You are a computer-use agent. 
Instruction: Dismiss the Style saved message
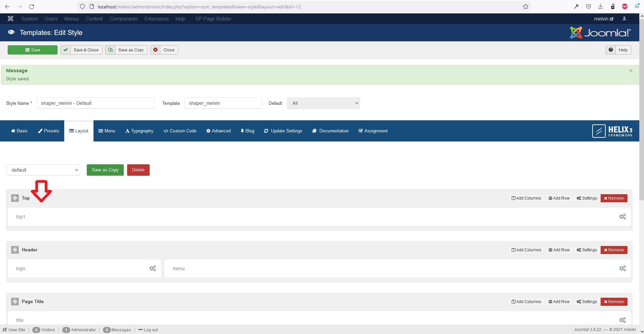(631, 71)
